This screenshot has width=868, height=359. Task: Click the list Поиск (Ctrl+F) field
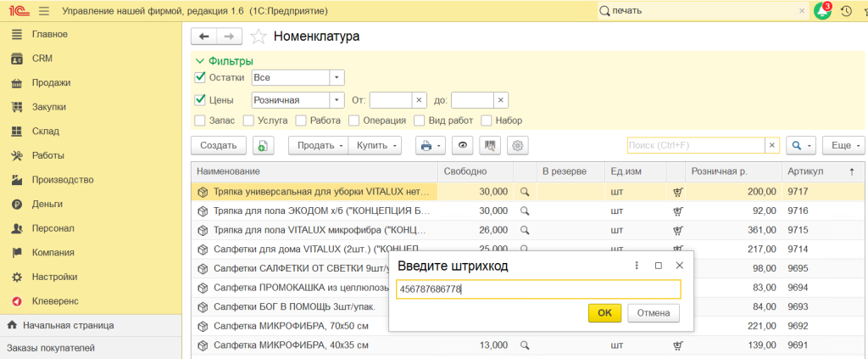click(697, 146)
